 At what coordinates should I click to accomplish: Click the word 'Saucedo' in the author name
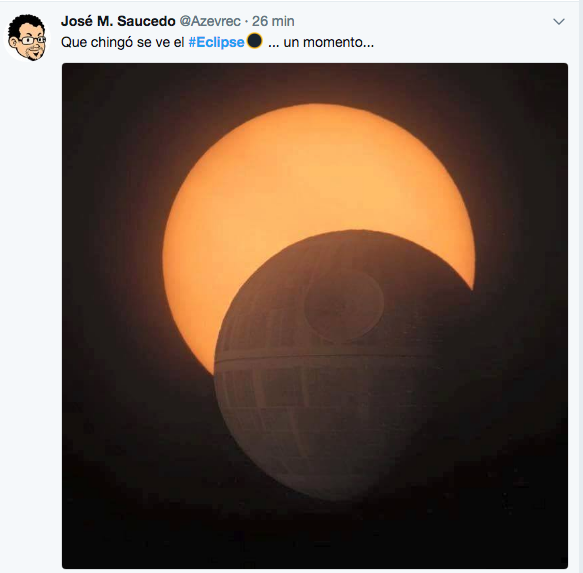[x=146, y=21]
